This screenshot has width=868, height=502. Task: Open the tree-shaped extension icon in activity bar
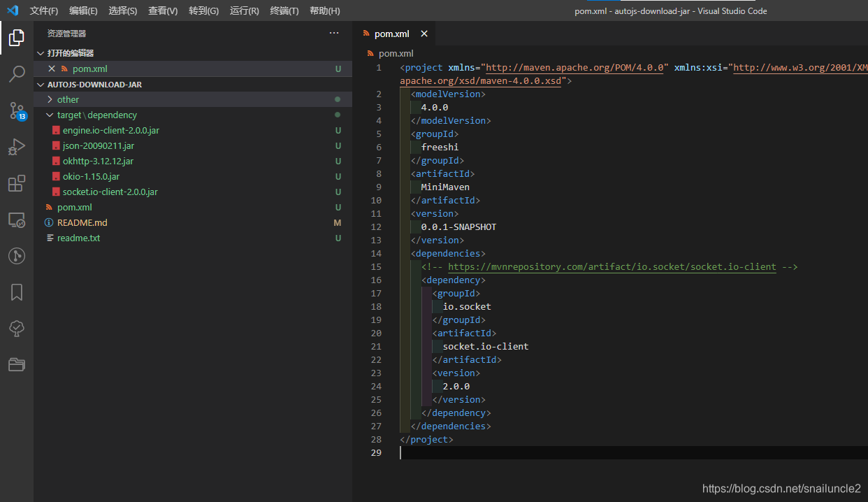tap(17, 329)
